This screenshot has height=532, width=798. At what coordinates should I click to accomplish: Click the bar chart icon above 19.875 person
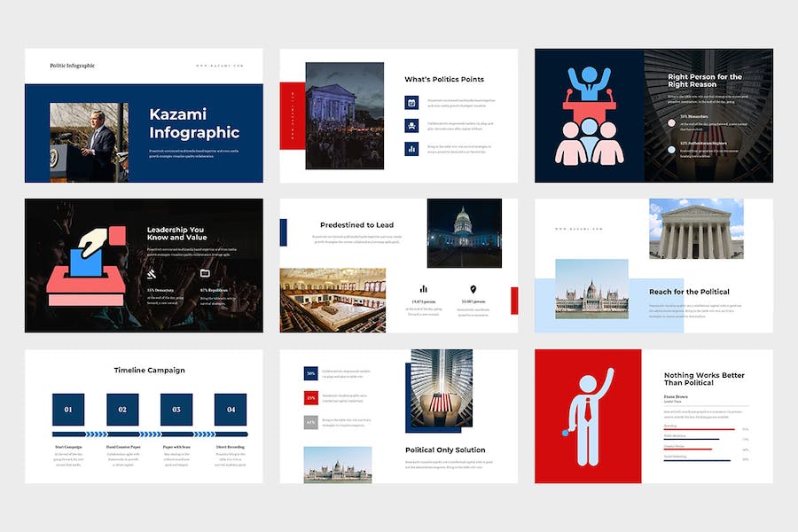coord(424,289)
